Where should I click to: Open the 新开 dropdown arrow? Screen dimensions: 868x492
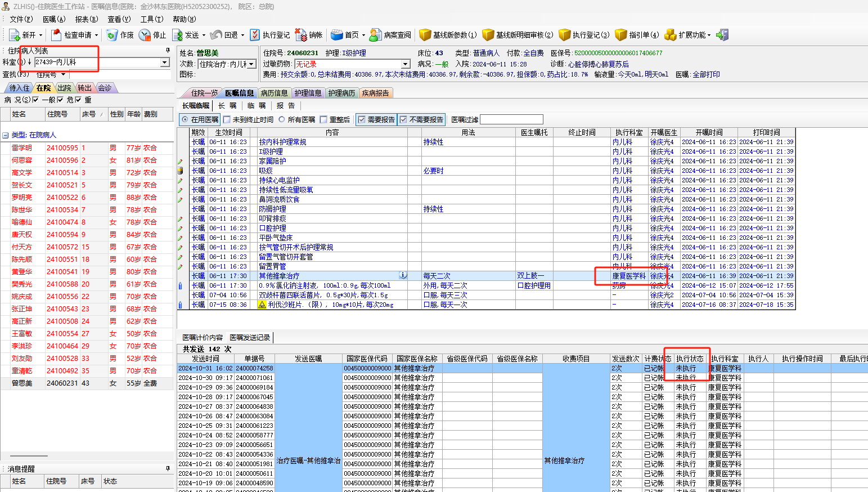(x=41, y=35)
